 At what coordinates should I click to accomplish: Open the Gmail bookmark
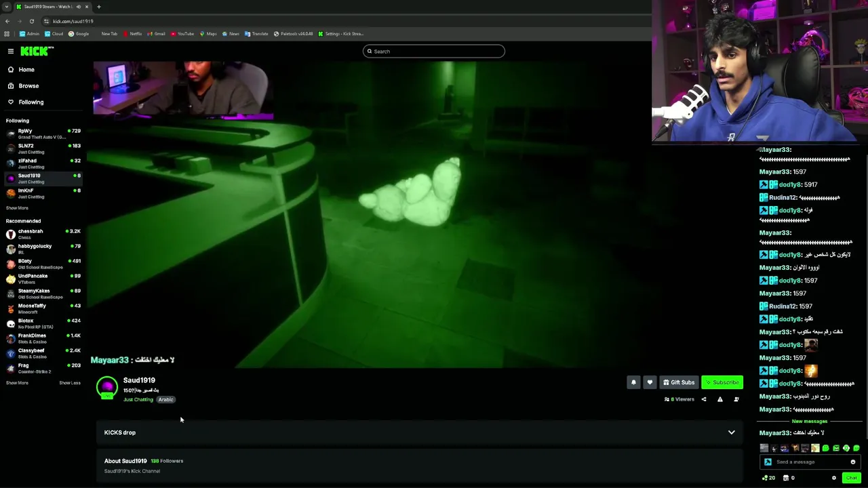(x=157, y=34)
